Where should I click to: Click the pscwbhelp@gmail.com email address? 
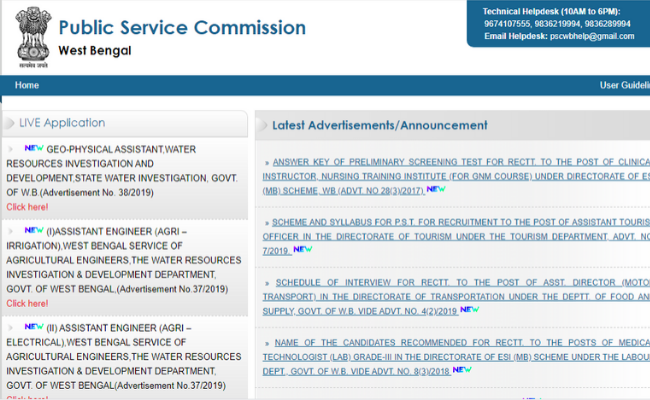pos(588,36)
